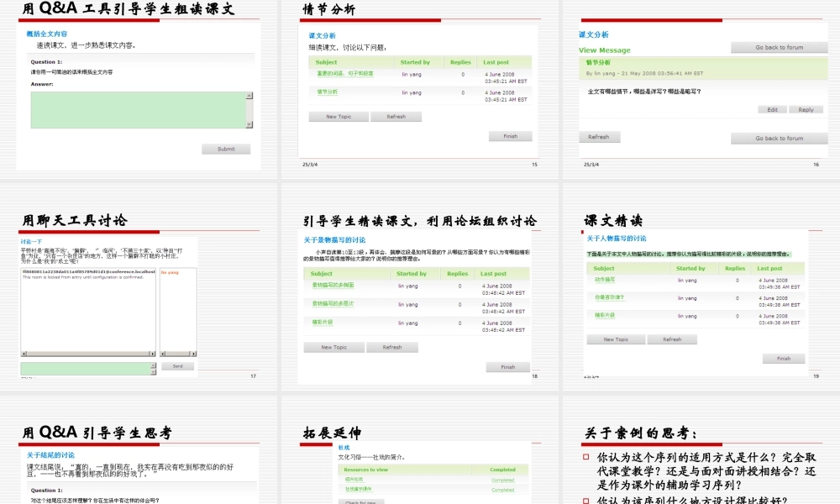Open topic 重要的词语、句子和段落 on 情节分析 slide
Viewport: 840px width, 504px height.
(345, 74)
